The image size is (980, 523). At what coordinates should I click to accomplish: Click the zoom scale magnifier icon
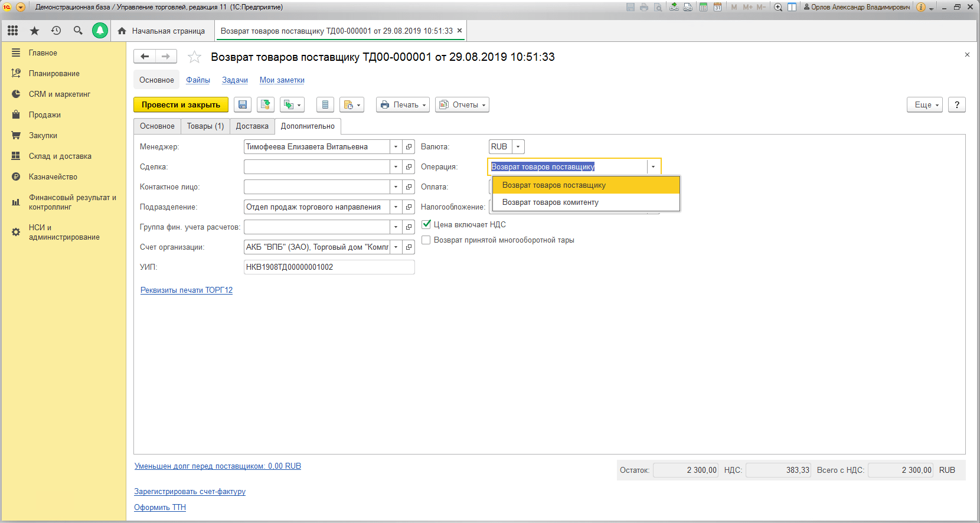778,7
